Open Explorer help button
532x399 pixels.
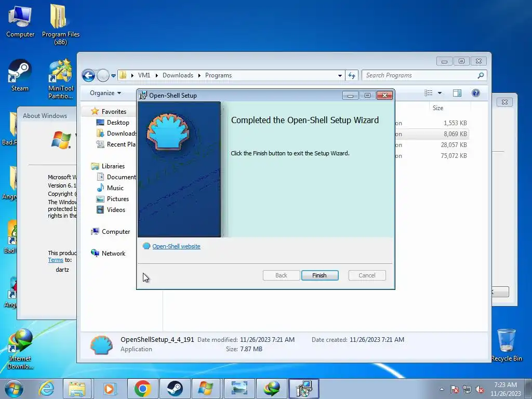(476, 93)
